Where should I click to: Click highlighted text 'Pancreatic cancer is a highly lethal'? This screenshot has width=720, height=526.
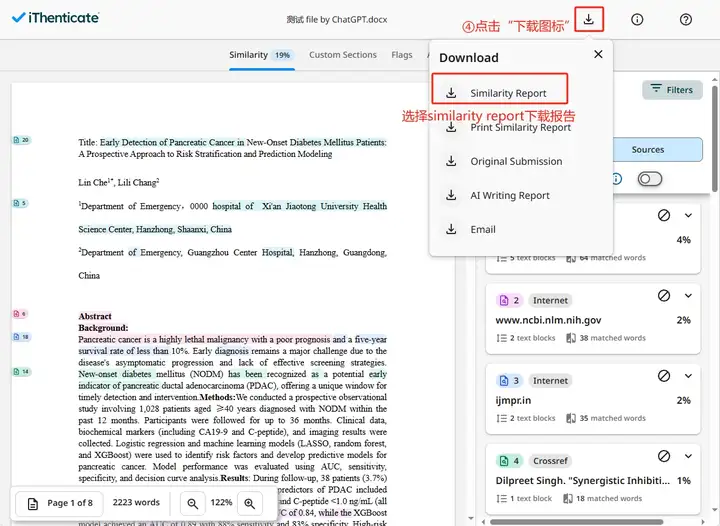[140, 339]
